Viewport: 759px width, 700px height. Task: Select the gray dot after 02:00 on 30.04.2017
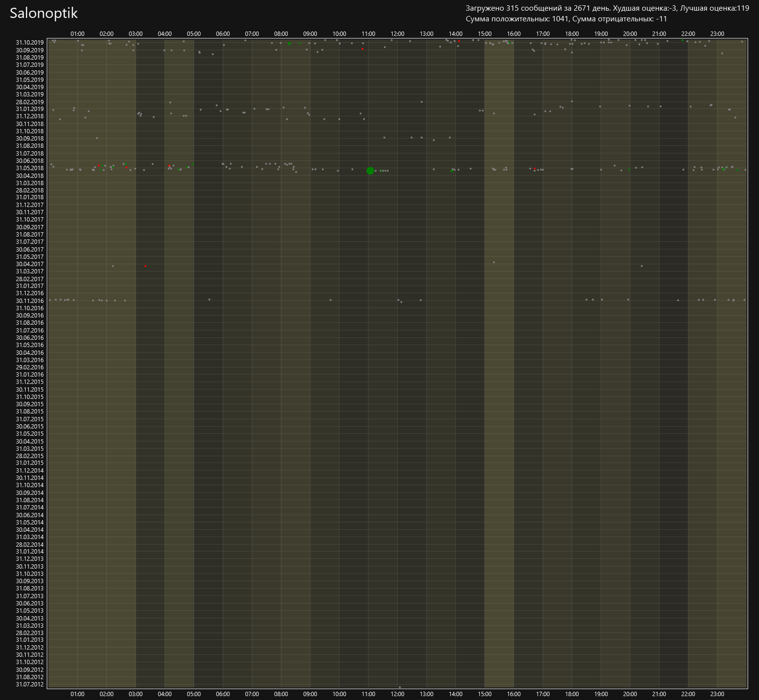coord(113,266)
